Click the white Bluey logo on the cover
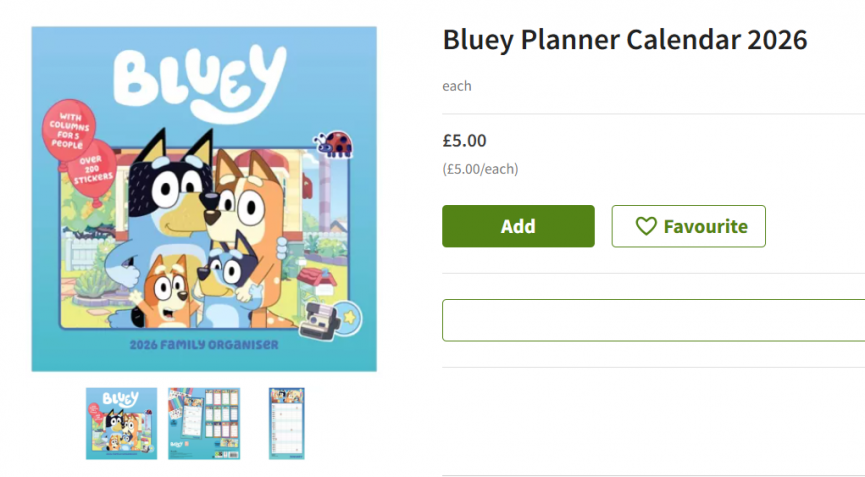This screenshot has height=477, width=865. tap(199, 77)
